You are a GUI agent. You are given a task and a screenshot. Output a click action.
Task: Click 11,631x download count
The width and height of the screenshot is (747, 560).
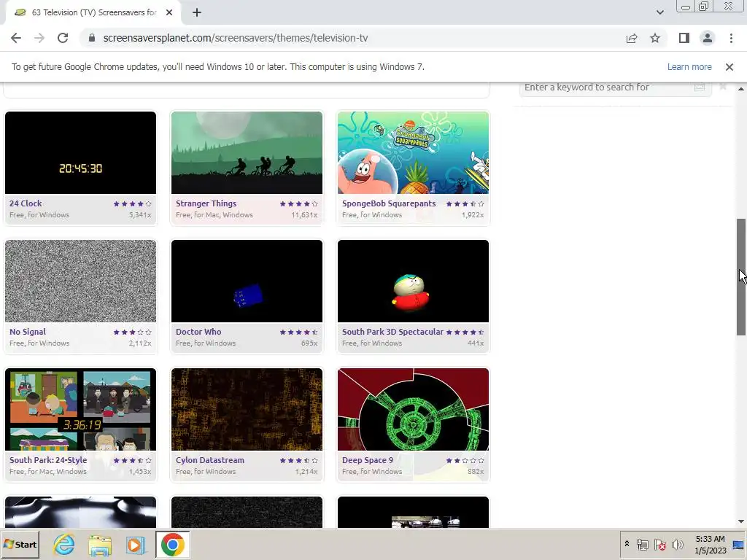point(304,215)
